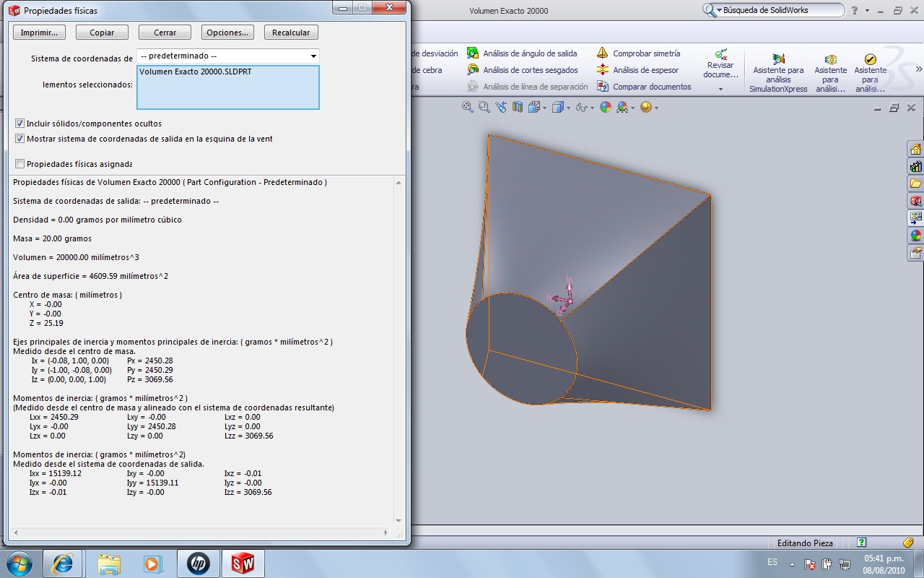
Task: Open Windows Explorer from taskbar
Action: (x=109, y=564)
